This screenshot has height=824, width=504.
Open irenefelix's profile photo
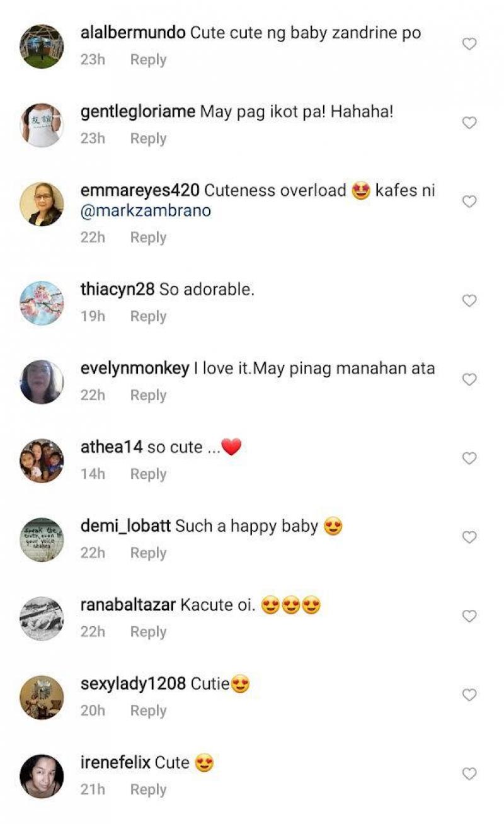pos(42,776)
